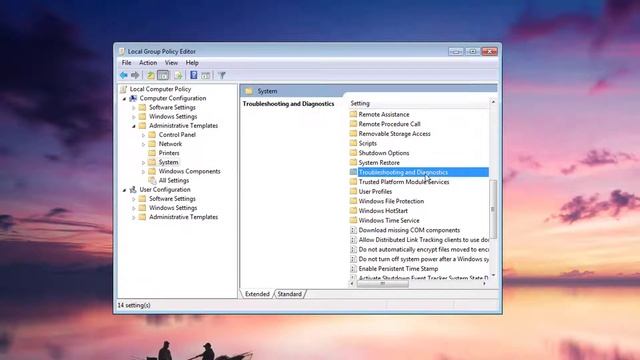Close the Local Group Policy Editor window
The width and height of the screenshot is (640, 360).
489,51
